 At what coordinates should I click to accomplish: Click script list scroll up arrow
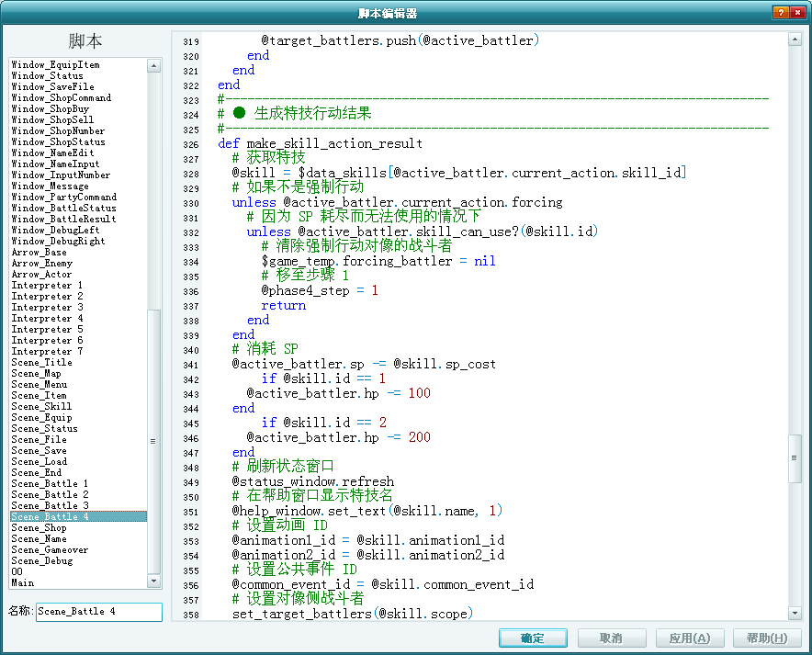[x=153, y=66]
